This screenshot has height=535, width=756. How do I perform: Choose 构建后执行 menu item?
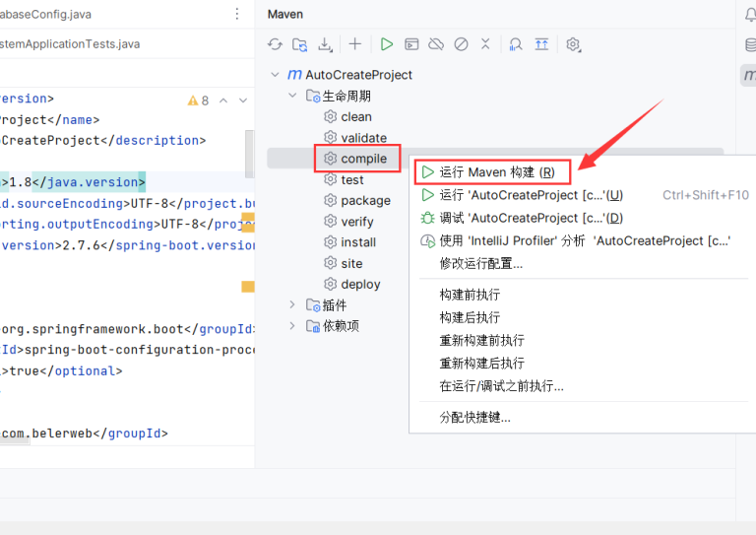[584, 317]
